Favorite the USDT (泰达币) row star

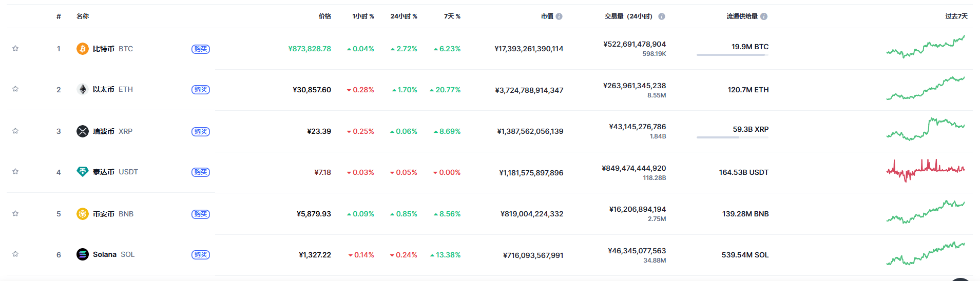[x=15, y=171]
